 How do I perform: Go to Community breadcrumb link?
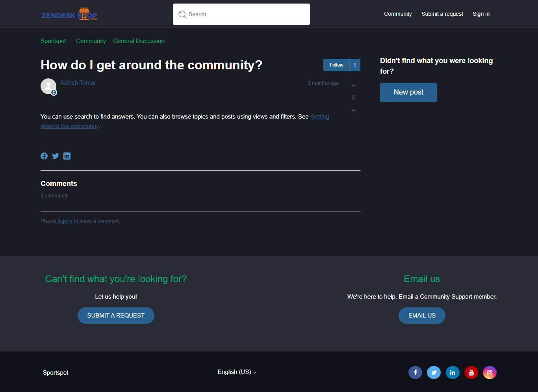point(91,41)
